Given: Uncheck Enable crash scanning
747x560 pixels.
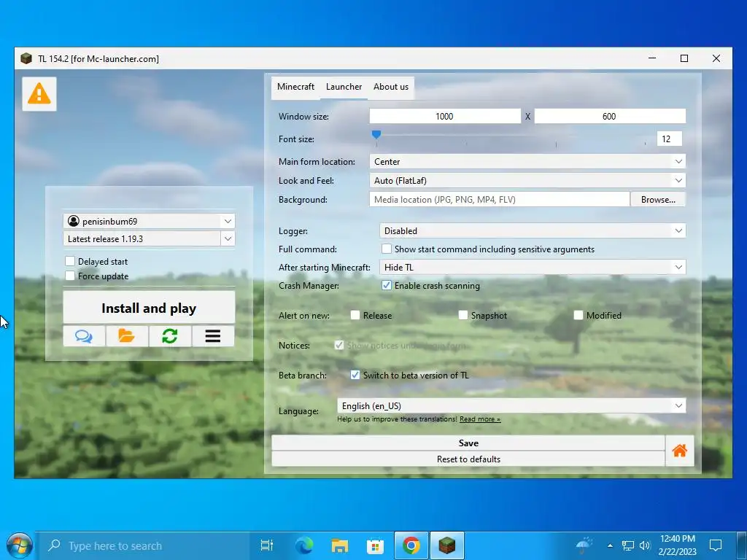Looking at the screenshot, I should click(387, 286).
